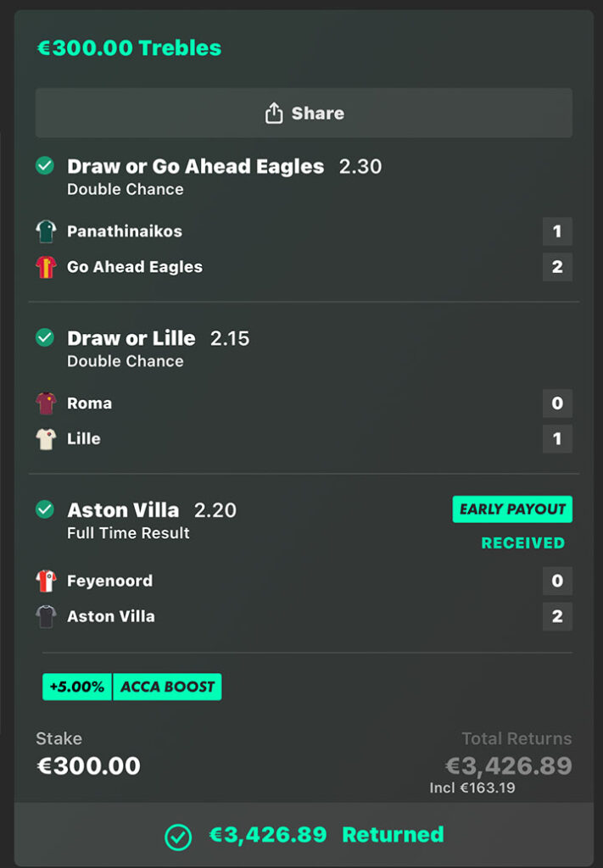This screenshot has height=868, width=603.
Task: Click the Feyenoord jersey icon
Action: point(46,581)
